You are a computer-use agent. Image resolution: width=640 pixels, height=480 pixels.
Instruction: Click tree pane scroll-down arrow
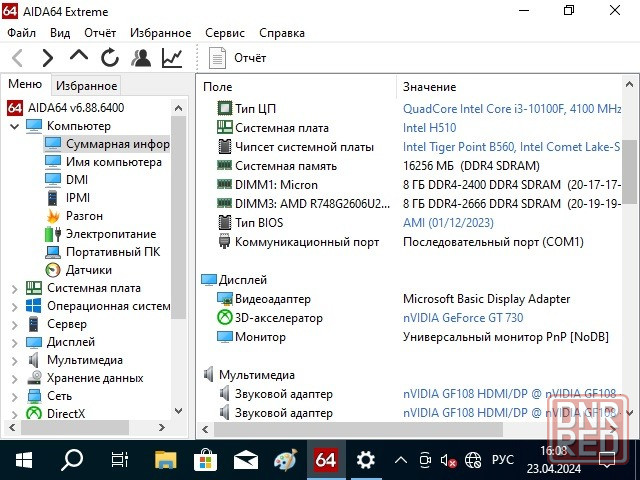pos(178,411)
